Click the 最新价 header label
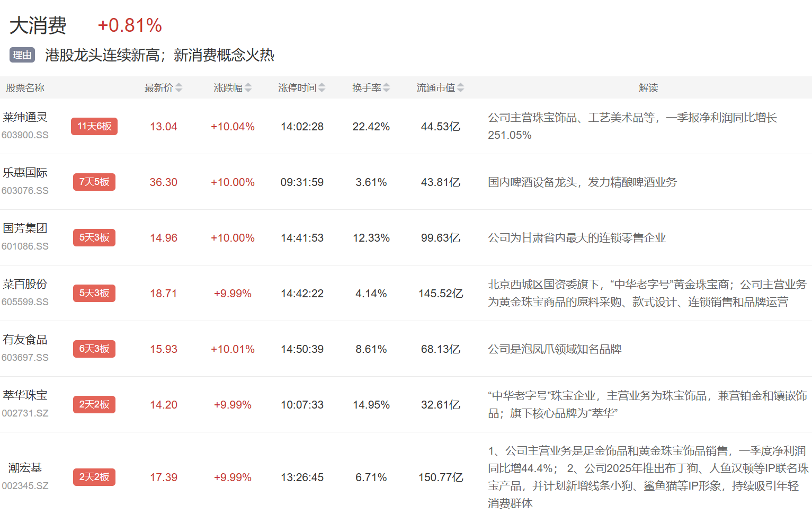The height and width of the screenshot is (514, 812). pos(158,88)
